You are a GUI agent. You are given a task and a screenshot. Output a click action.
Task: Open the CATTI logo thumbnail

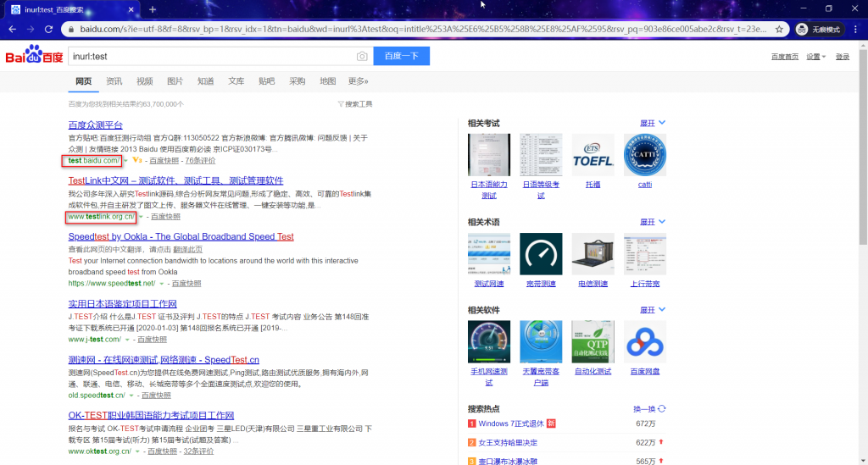point(645,155)
